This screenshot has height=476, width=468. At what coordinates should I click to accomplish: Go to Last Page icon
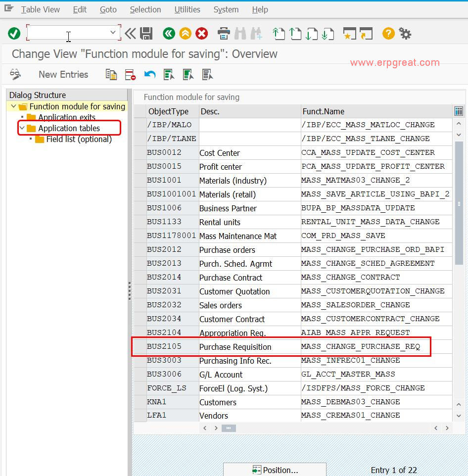pos(328,33)
